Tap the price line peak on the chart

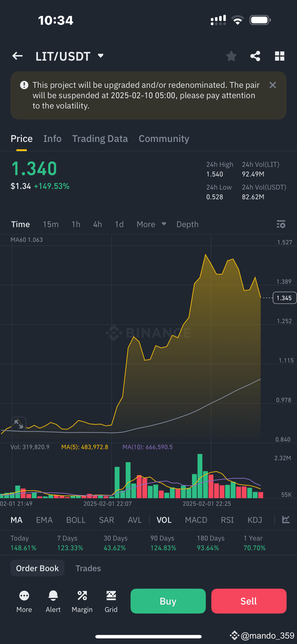206,255
